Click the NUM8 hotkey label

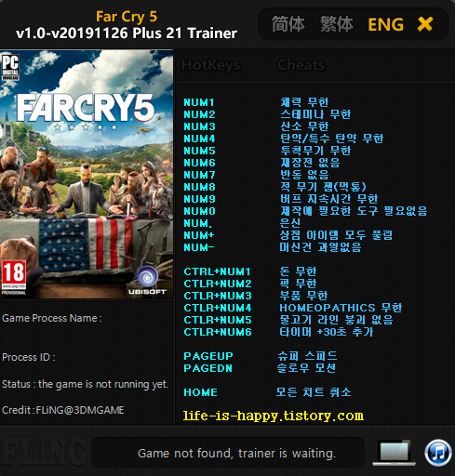point(199,187)
